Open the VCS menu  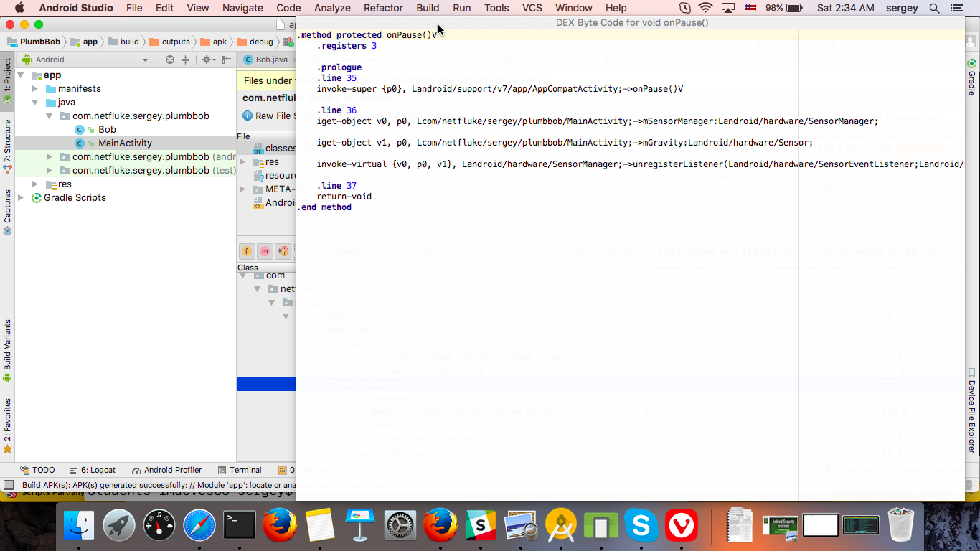click(x=532, y=8)
